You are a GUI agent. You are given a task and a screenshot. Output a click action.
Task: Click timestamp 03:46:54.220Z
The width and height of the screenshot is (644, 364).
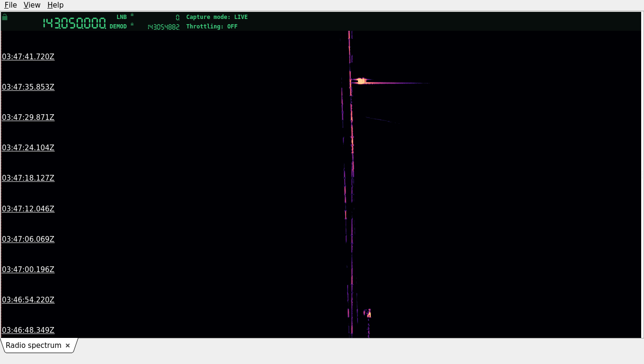click(x=28, y=300)
